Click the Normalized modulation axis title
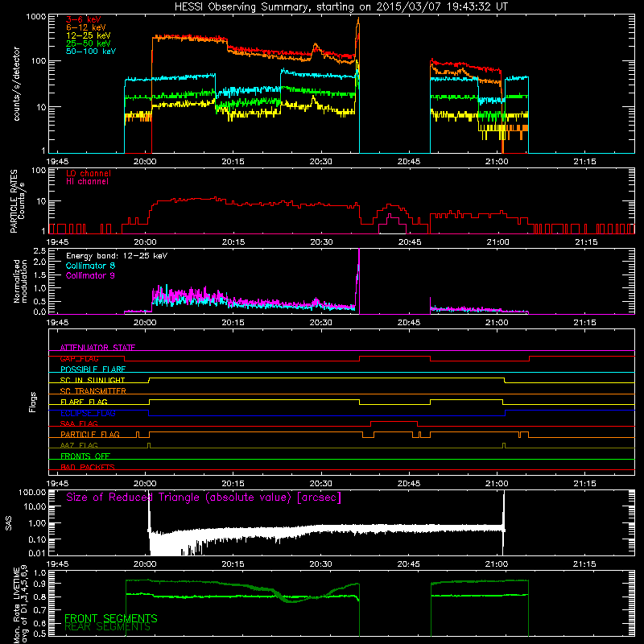This screenshot has width=644, height=644. pyautogui.click(x=21, y=281)
